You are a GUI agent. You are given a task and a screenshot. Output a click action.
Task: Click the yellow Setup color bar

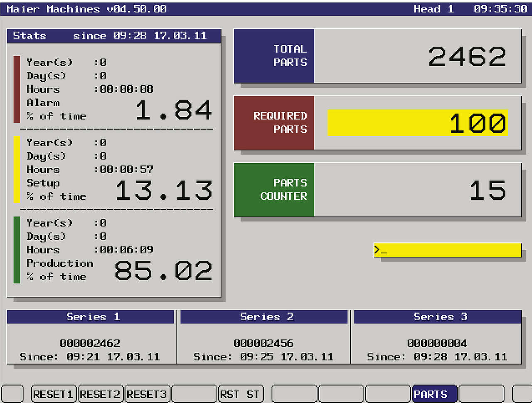pyautogui.click(x=17, y=170)
